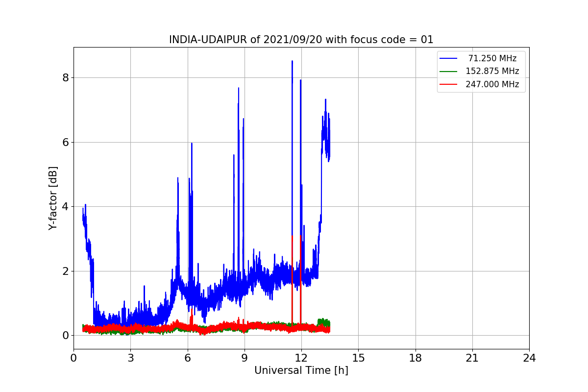Click the '247.000 MHz' legend label

(x=492, y=84)
